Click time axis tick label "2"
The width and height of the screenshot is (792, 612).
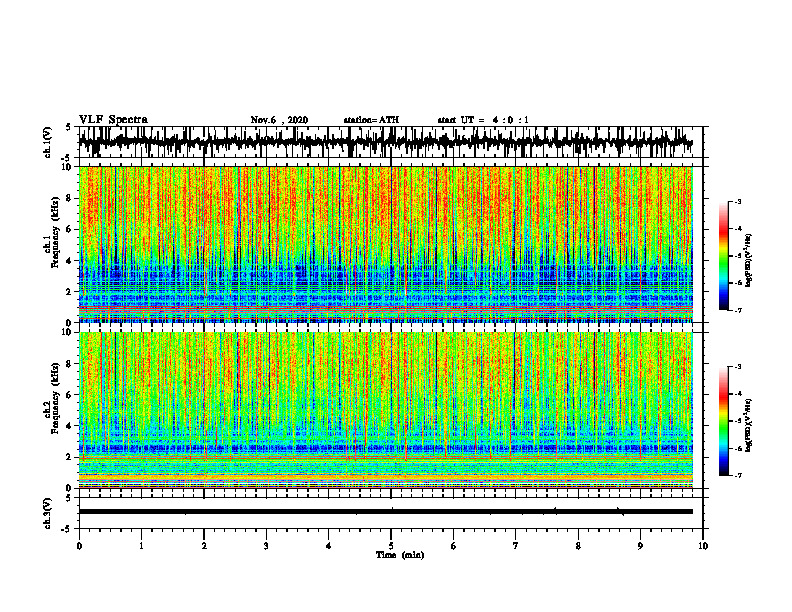(x=204, y=546)
